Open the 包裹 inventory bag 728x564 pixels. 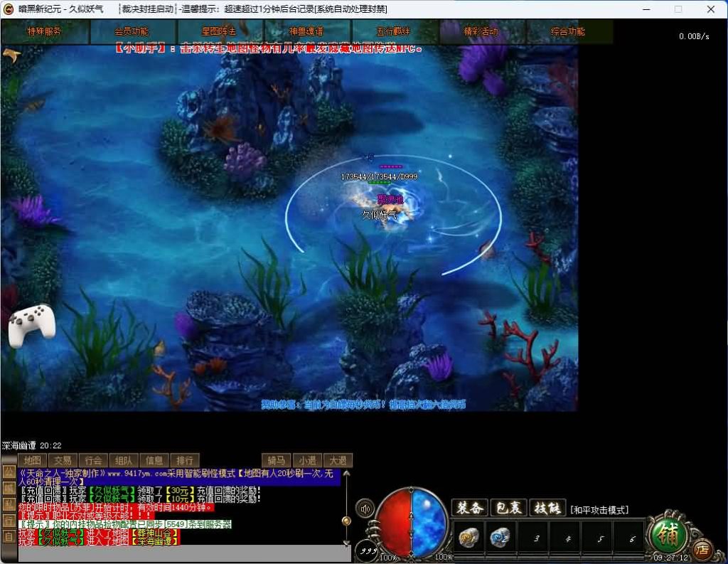click(509, 508)
